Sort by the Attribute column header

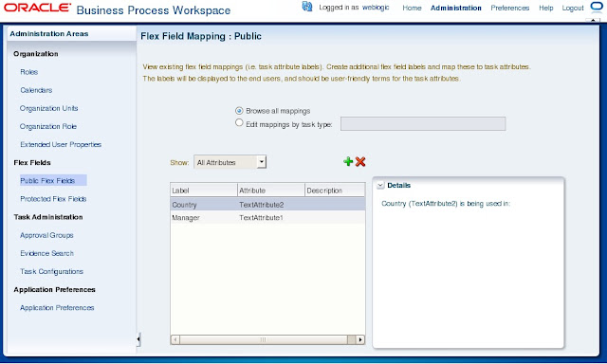click(x=271, y=191)
